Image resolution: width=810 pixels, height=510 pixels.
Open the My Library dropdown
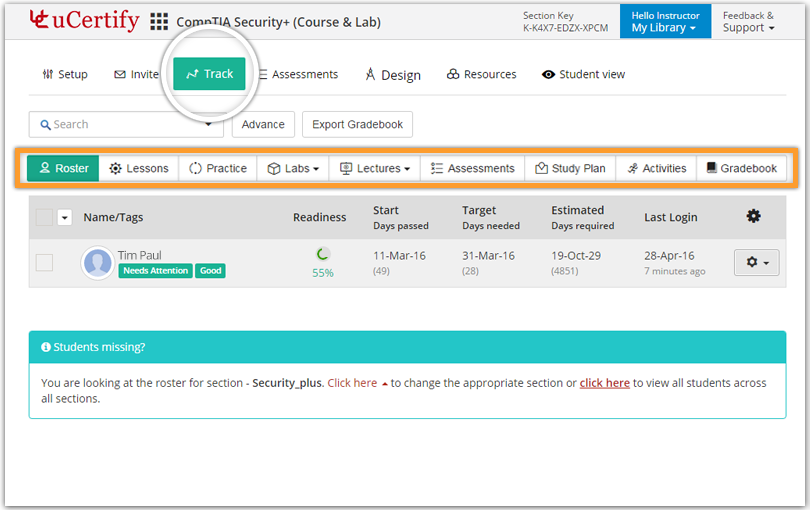tap(665, 22)
